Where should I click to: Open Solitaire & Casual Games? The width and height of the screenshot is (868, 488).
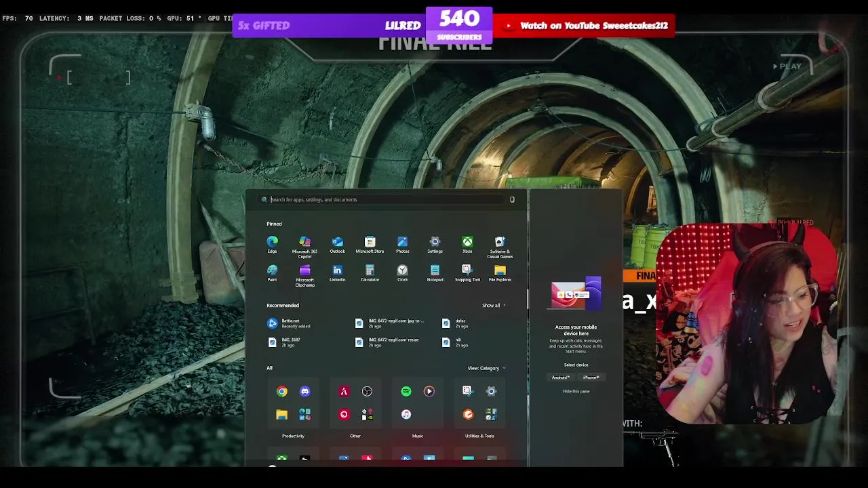coord(500,247)
